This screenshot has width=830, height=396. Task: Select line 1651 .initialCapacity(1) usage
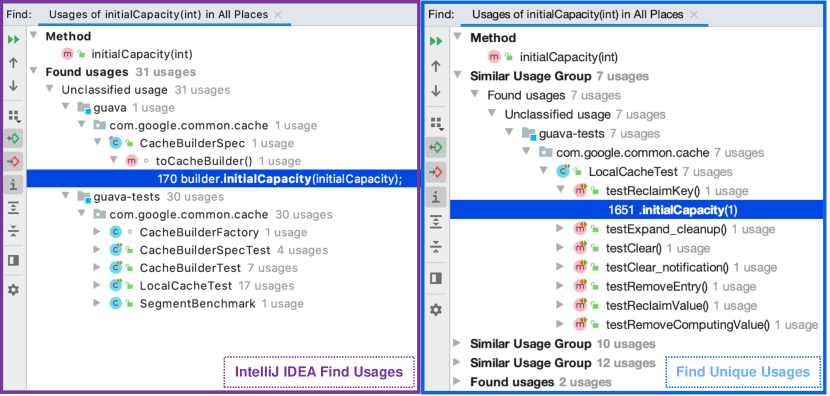click(x=637, y=210)
